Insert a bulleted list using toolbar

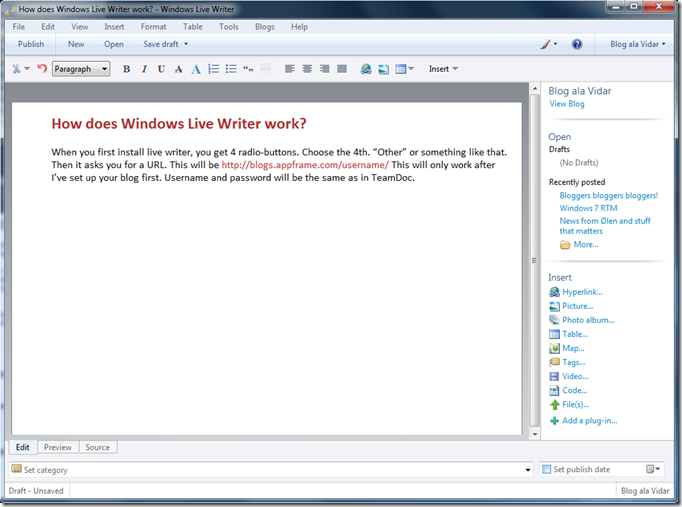[231, 69]
